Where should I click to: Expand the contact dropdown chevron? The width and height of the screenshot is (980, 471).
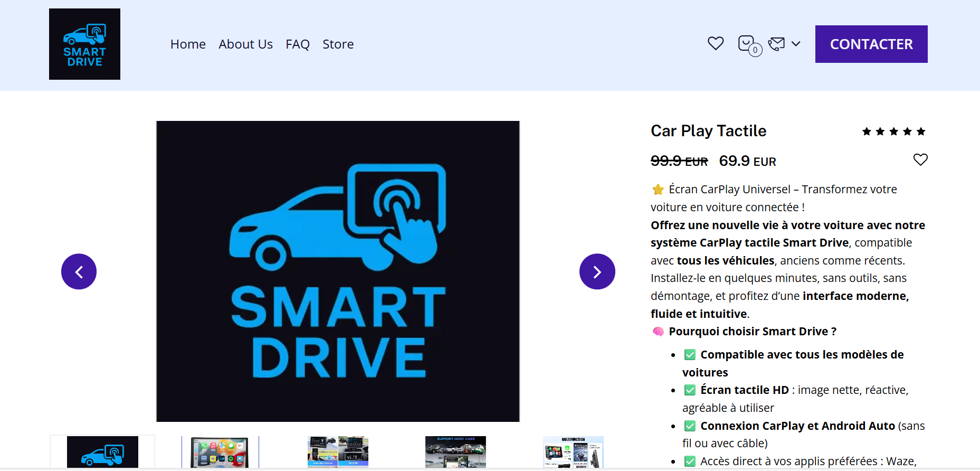pos(796,44)
